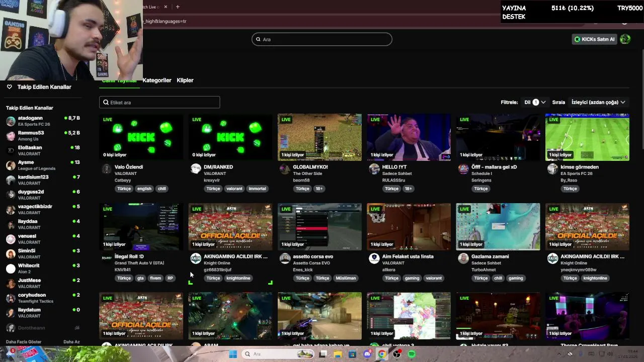Open Microsoft Store from the taskbar
The height and width of the screenshot is (362, 644).
(353, 354)
